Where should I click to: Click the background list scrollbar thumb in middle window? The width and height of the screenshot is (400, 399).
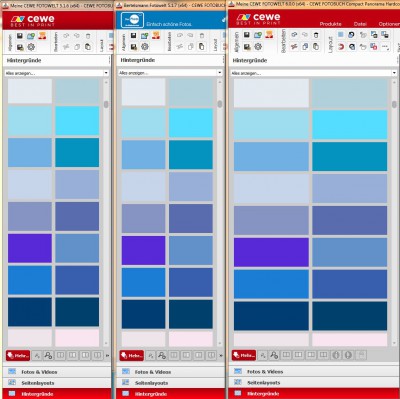(220, 104)
